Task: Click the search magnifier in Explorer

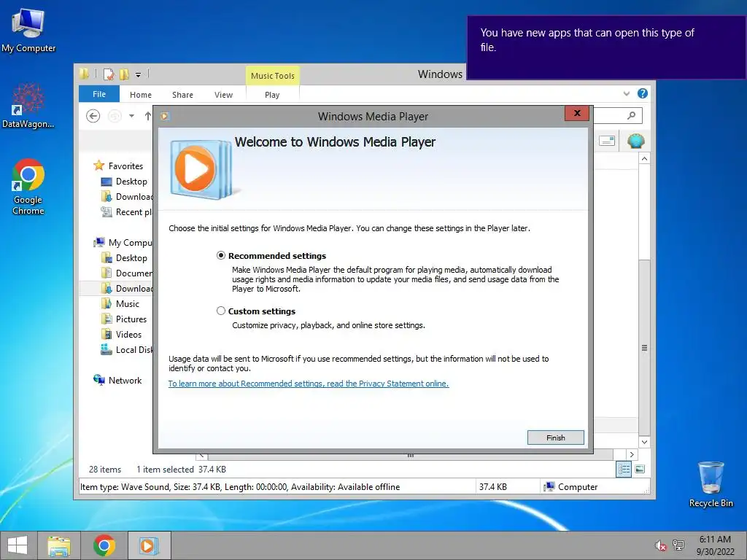Action: click(631, 115)
